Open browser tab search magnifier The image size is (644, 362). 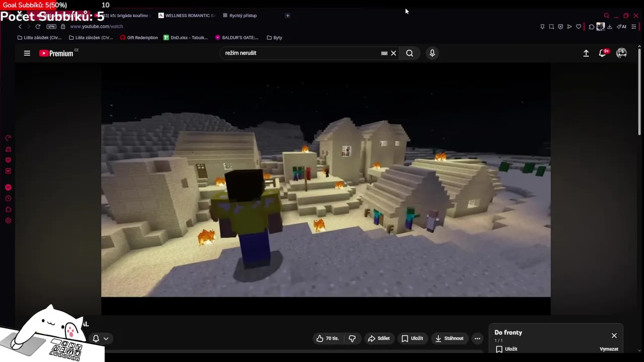[x=606, y=16]
